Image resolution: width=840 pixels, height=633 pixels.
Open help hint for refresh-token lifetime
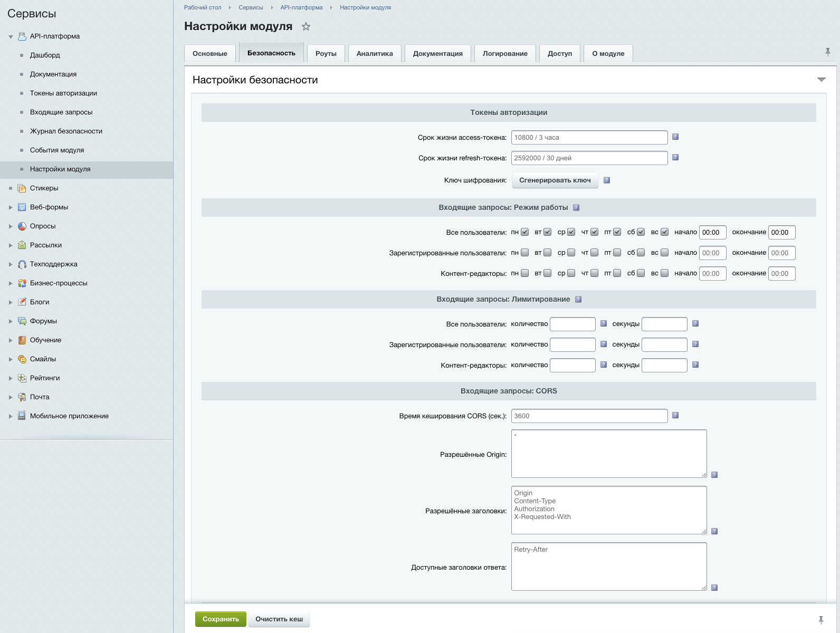[x=675, y=158]
